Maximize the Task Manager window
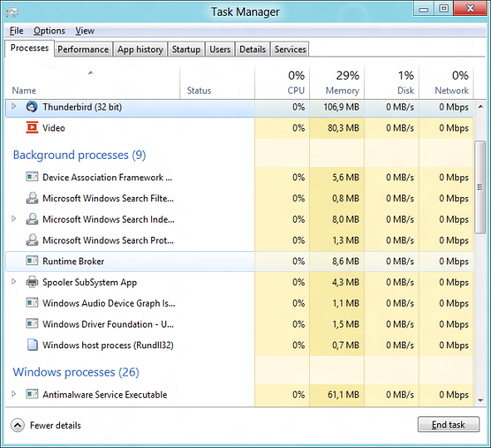Image resolution: width=491 pixels, height=448 pixels. [x=444, y=9]
